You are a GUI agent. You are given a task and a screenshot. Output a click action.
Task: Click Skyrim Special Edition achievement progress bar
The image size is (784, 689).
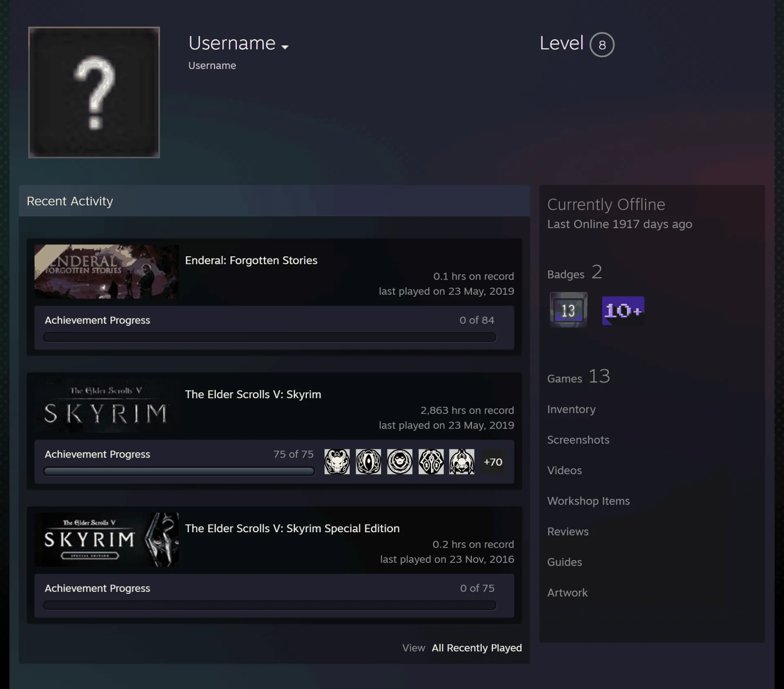click(x=269, y=605)
